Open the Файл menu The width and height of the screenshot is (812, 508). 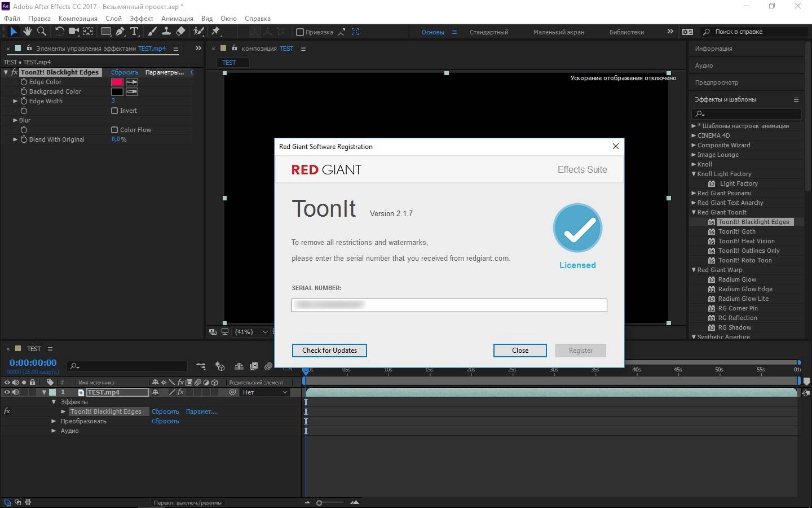coord(12,18)
